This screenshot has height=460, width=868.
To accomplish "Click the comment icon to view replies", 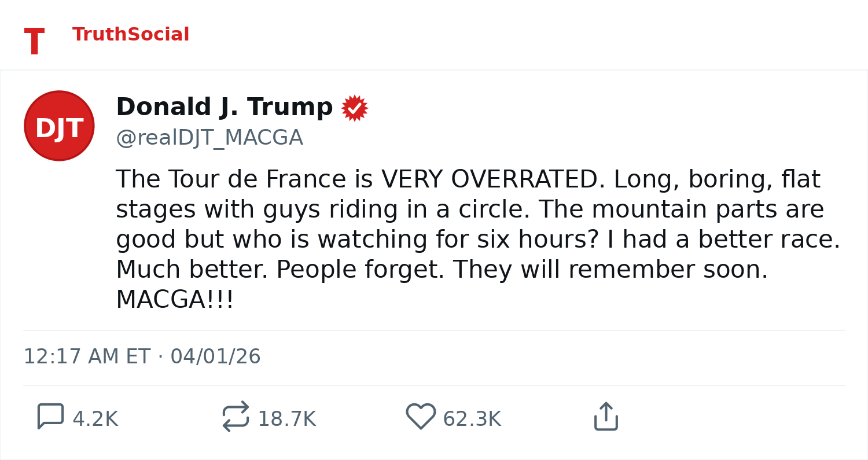I will coord(51,415).
